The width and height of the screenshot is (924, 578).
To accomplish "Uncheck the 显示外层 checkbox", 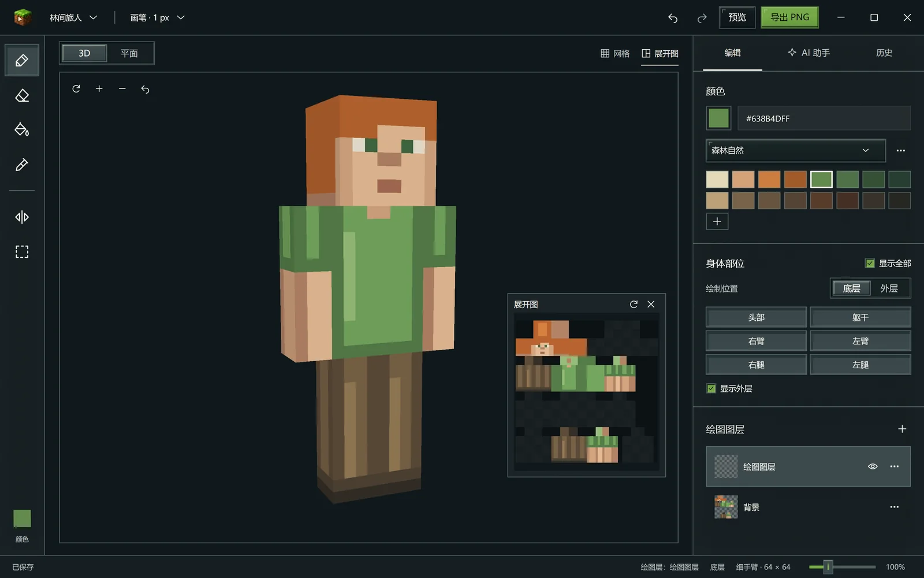I will 711,388.
